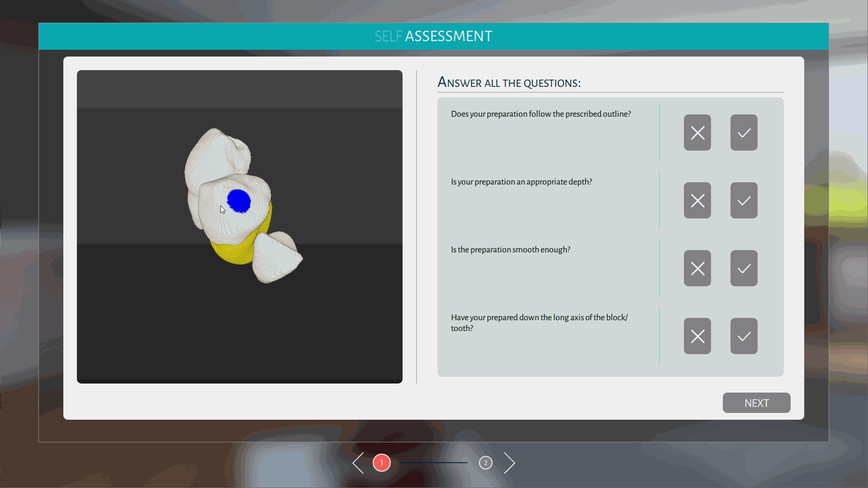The width and height of the screenshot is (868, 488).
Task: Answer 'No' to preparation smooth enough
Action: pyautogui.click(x=697, y=268)
